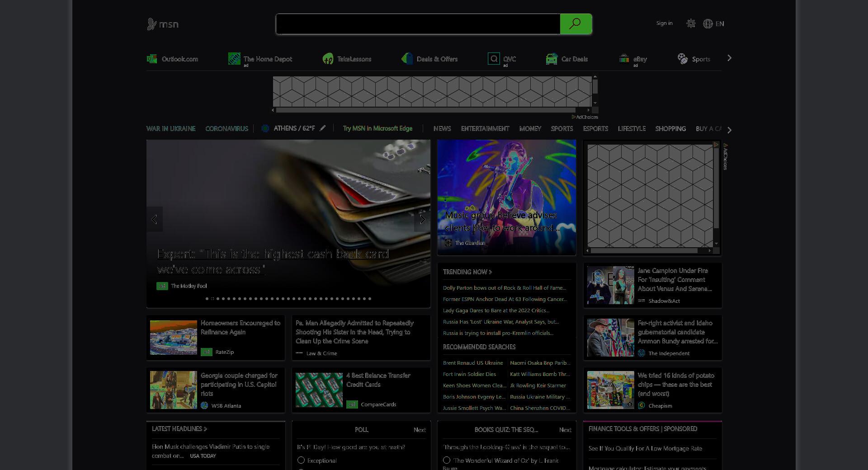Viewport: 868px width, 470px height.
Task: Click the Deals & Offers tag icon
Action: pyautogui.click(x=407, y=59)
